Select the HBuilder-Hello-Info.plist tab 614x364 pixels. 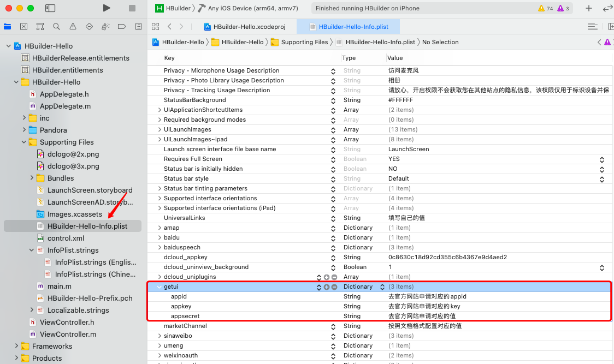coord(349,27)
